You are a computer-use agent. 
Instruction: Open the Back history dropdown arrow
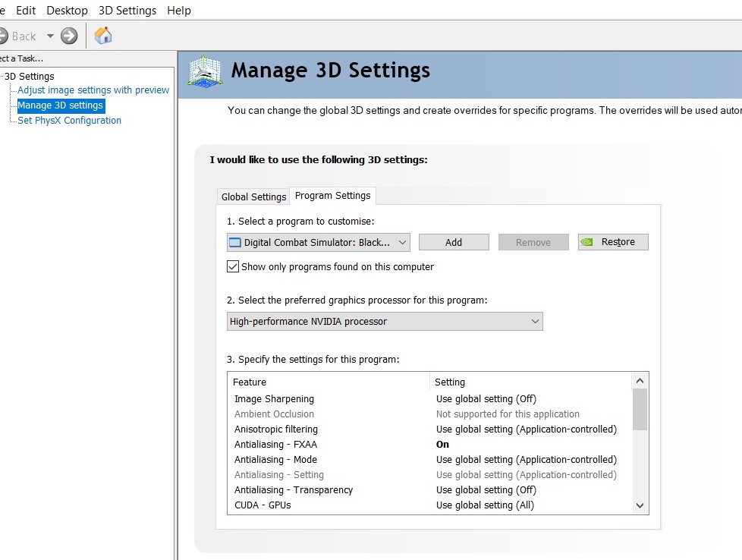(50, 36)
